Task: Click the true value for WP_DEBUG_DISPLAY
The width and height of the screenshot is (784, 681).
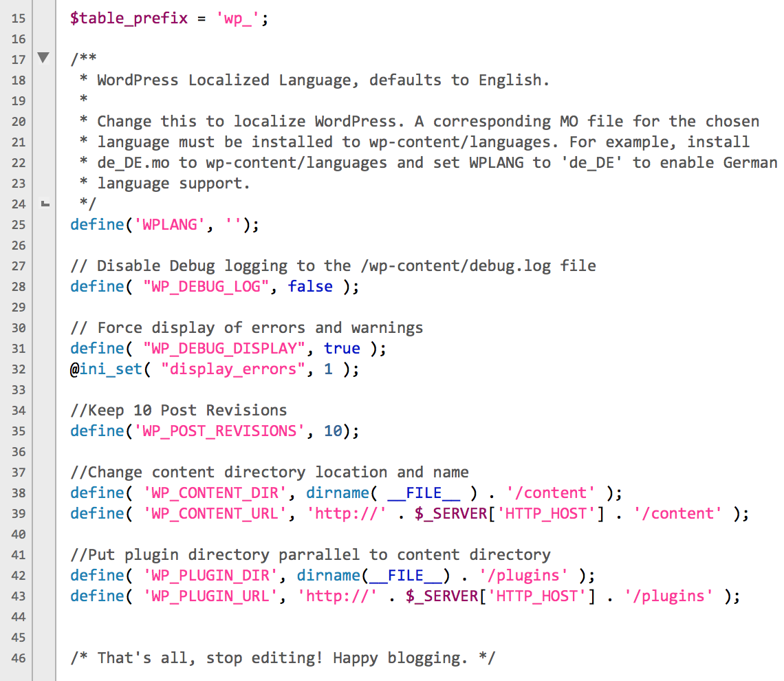Action: click(342, 349)
